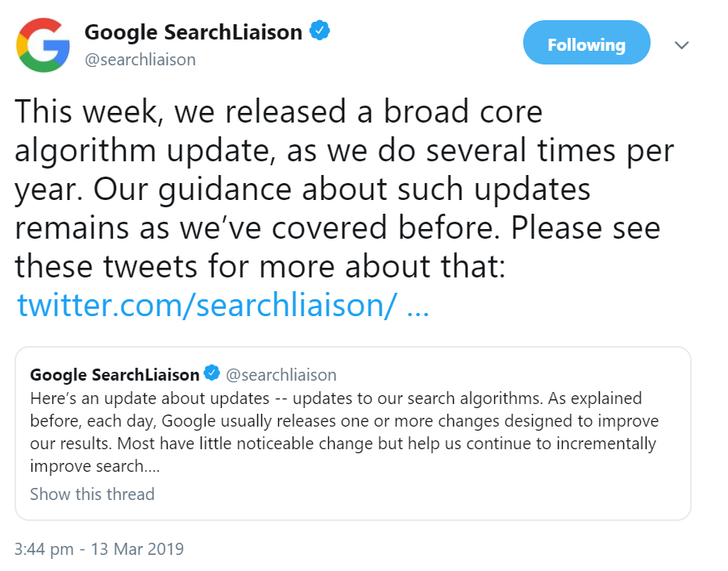Expand more actions with the down caret
728x571 pixels.
[x=681, y=45]
